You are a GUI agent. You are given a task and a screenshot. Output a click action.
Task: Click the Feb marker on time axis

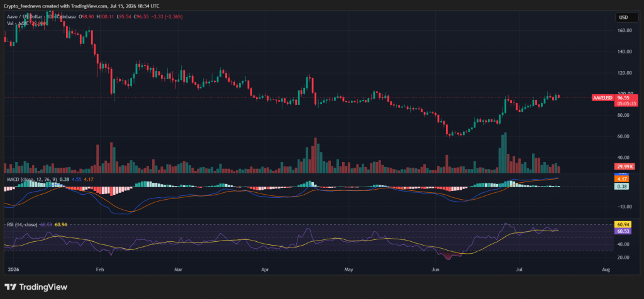99,269
